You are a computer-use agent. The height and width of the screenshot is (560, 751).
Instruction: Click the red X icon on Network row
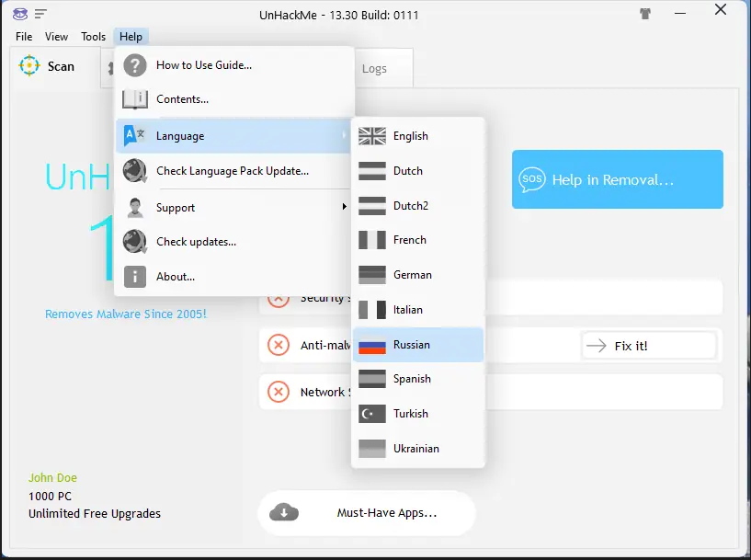coord(279,392)
